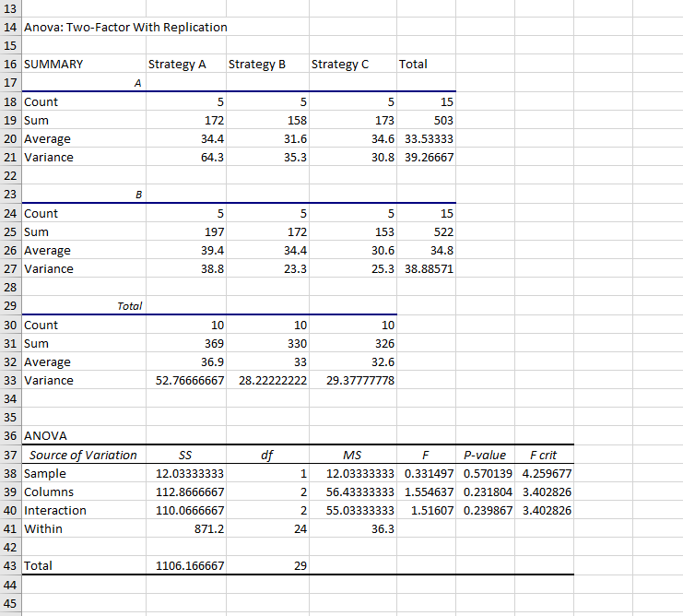The width and height of the screenshot is (683, 616).
Task: Click the F crit header cell
Action: (545, 455)
